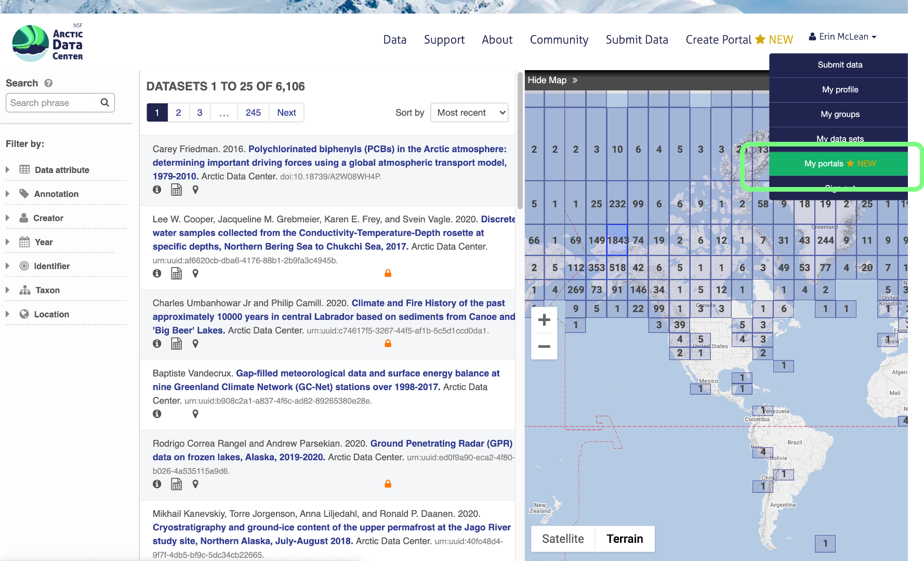
Task: Zoom out on the map
Action: coord(544,346)
